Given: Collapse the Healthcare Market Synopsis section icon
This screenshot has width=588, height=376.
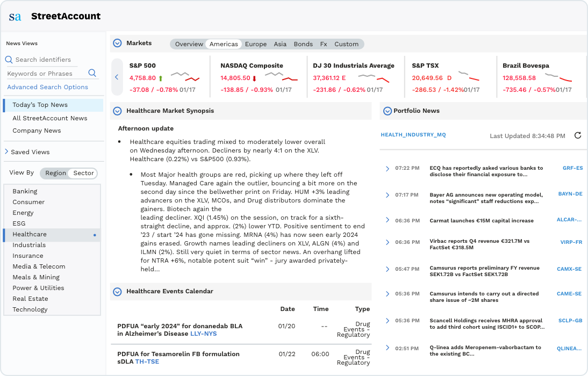Looking at the screenshot, I should 117,111.
